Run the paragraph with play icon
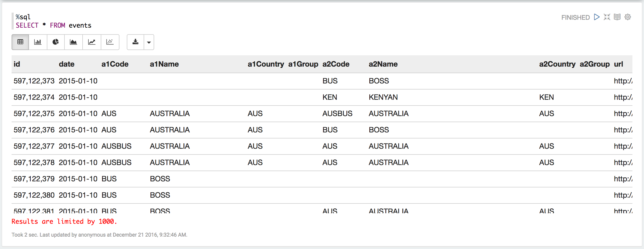 pos(597,17)
